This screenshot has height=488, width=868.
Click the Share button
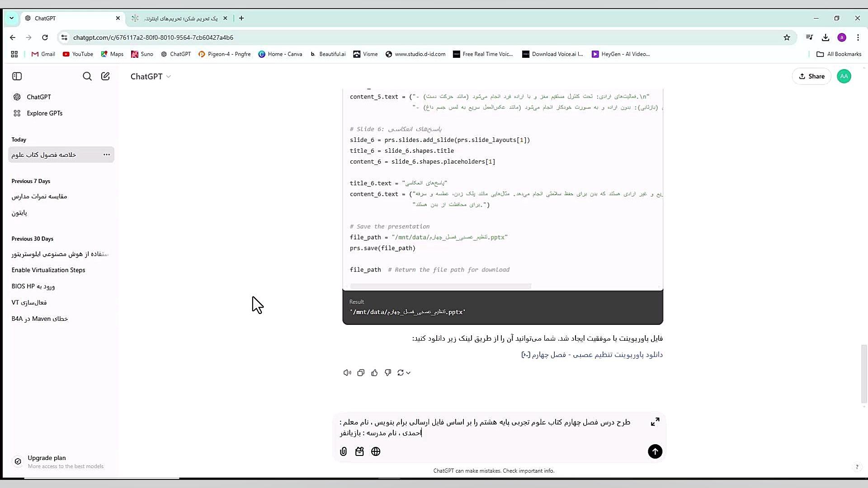tap(811, 76)
